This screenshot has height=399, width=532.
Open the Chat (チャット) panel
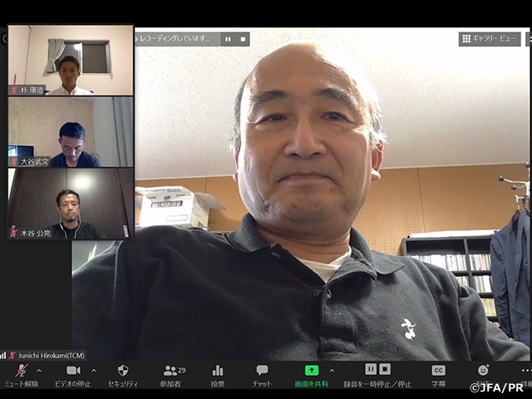click(x=262, y=371)
